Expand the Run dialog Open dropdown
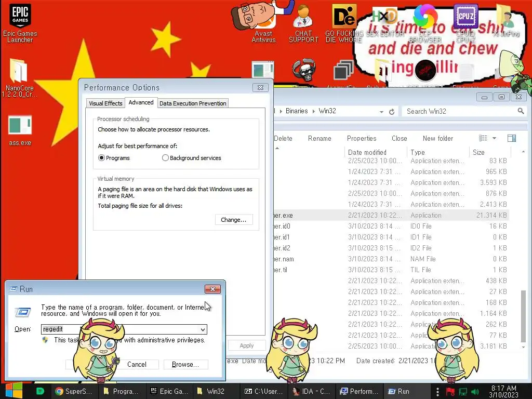Image resolution: width=532 pixels, height=399 pixels. coord(203,329)
